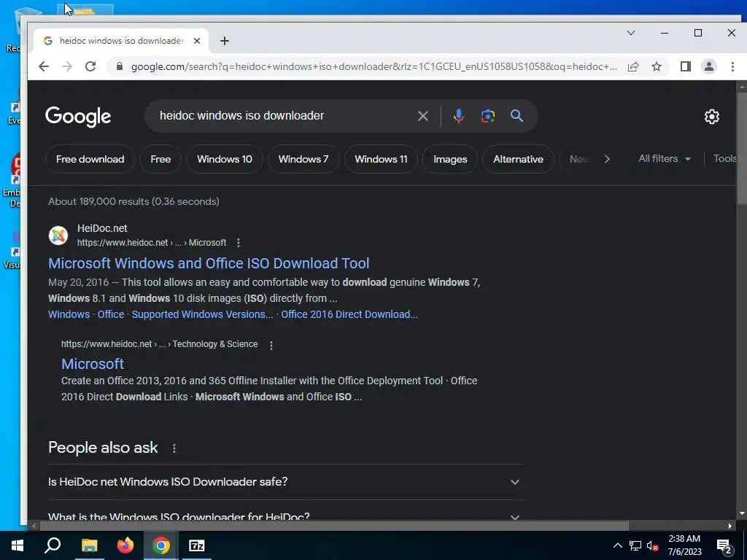Open the All filters dropdown
The height and width of the screenshot is (560, 747).
click(665, 158)
